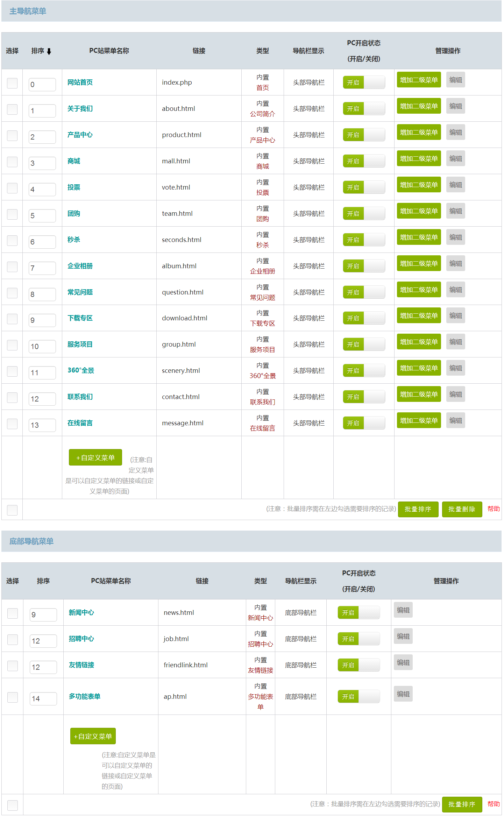
Task: Check the box for 新闻中心 row
Action: point(13,613)
